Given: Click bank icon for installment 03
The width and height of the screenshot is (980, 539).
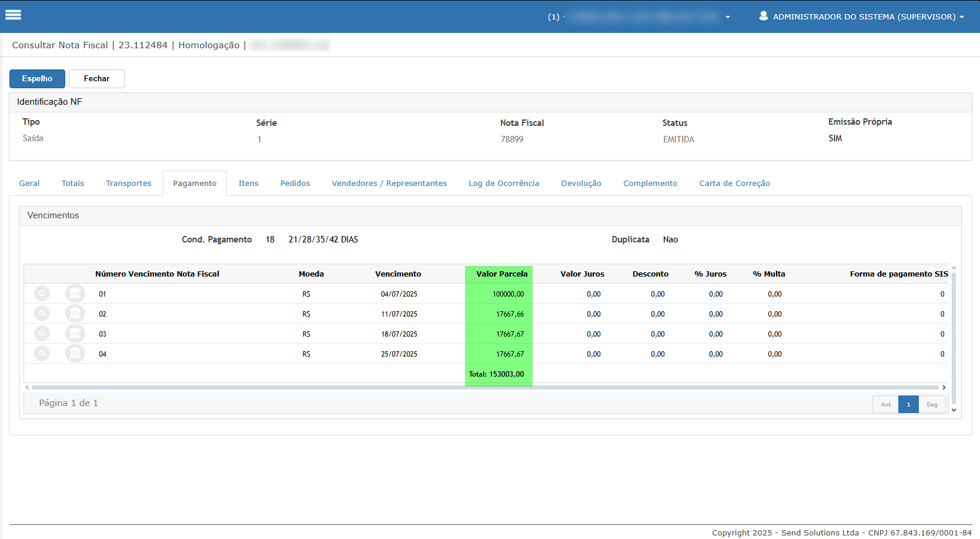Looking at the screenshot, I should pyautogui.click(x=75, y=333).
